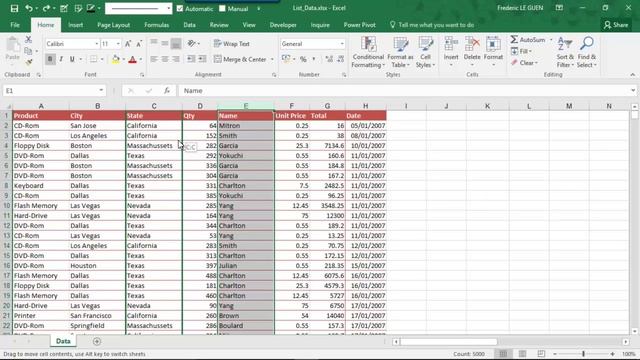Toggle Bold formatting

(x=50, y=59)
